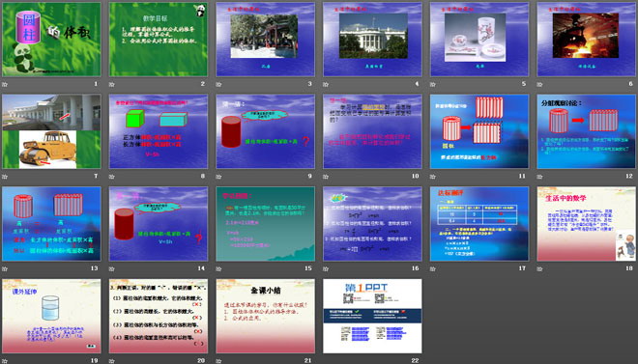
Task: Select the 全课小结 summary slide
Action: tap(265, 316)
